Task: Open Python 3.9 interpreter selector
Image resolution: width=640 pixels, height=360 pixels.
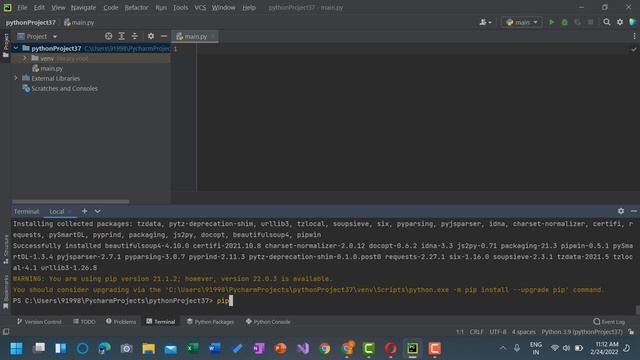Action: pyautogui.click(x=582, y=332)
